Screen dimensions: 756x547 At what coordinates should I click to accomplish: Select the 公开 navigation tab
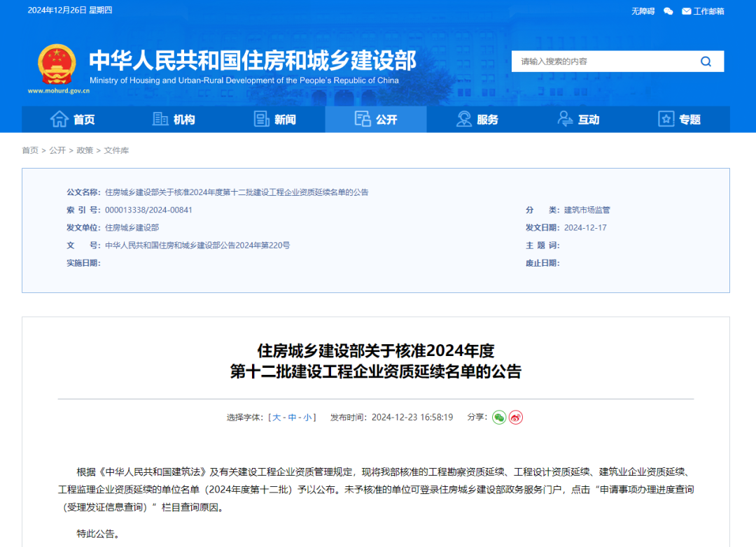click(x=376, y=120)
